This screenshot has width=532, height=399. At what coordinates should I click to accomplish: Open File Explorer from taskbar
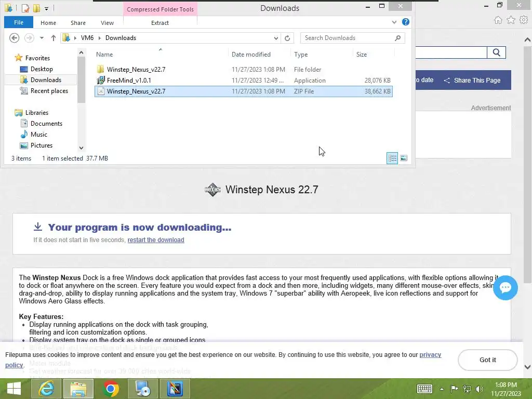click(x=78, y=389)
